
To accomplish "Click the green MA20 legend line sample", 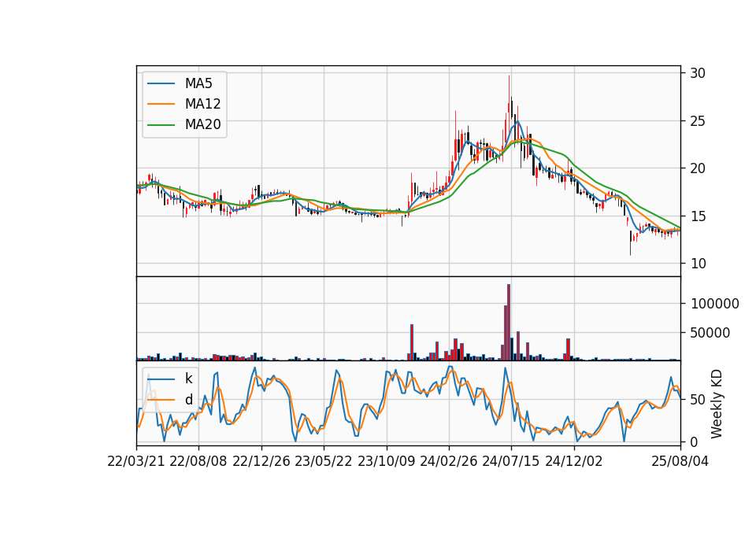I will (x=161, y=124).
